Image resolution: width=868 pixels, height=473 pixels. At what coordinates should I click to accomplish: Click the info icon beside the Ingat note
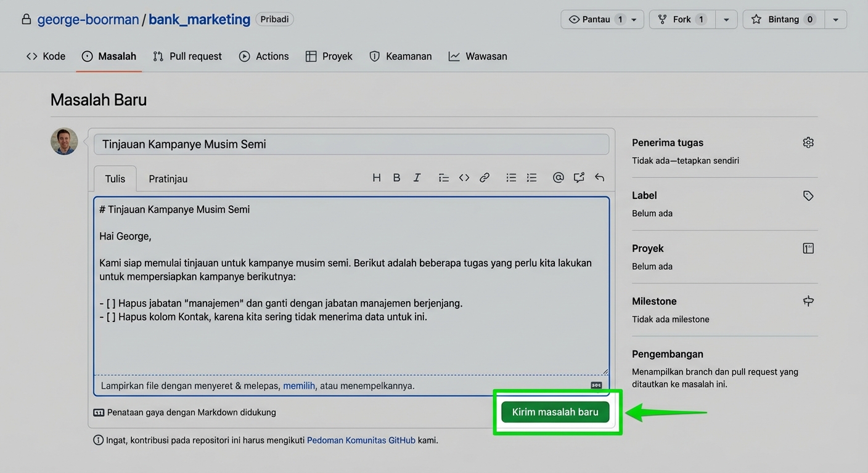98,440
